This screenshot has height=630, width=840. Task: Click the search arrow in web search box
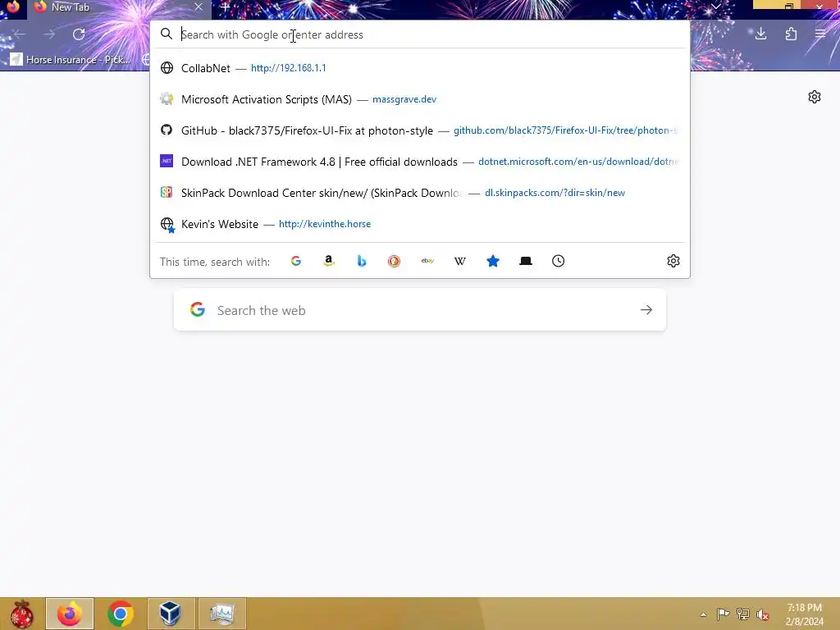click(x=646, y=310)
